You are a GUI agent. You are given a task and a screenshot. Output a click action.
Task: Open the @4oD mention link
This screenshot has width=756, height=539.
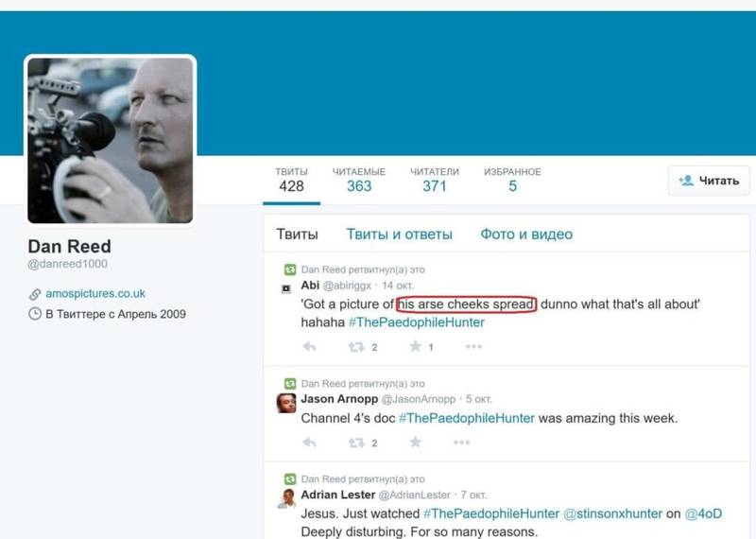tap(703, 513)
